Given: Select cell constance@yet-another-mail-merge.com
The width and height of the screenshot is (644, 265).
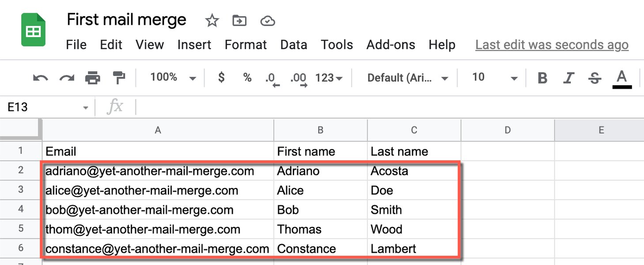Looking at the screenshot, I should point(158,248).
